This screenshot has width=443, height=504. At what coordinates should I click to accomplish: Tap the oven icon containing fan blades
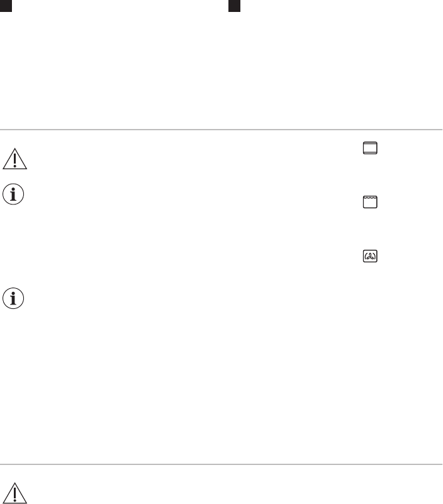[x=370, y=256]
